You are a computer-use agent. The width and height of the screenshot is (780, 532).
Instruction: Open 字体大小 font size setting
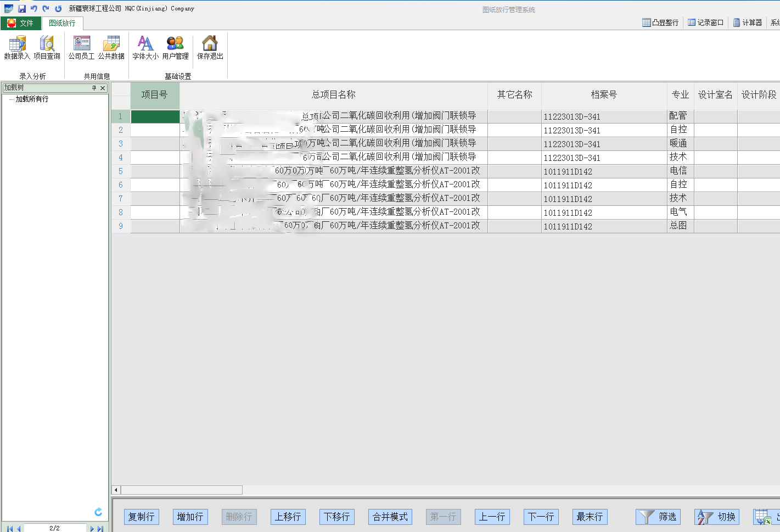pyautogui.click(x=145, y=47)
